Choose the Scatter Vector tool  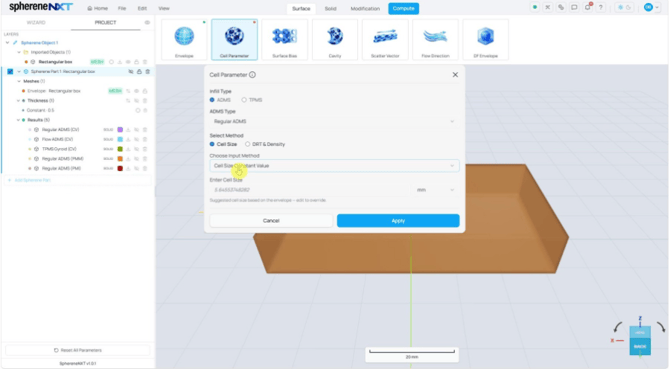pos(385,39)
